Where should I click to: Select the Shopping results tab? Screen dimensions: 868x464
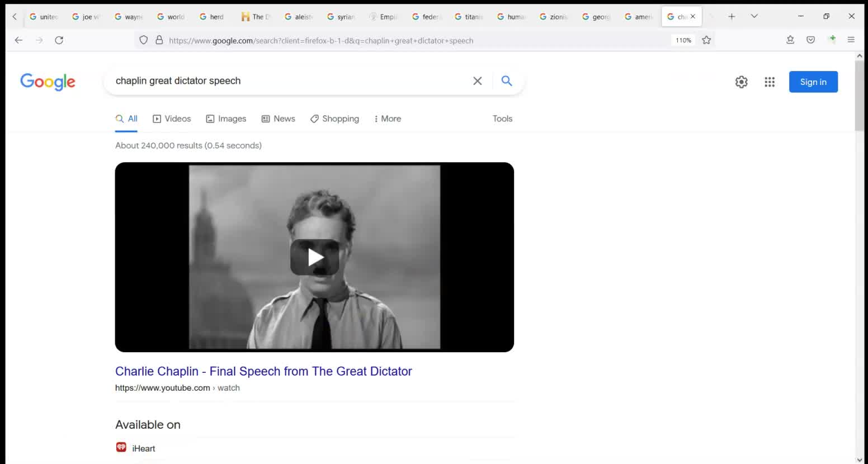[335, 119]
